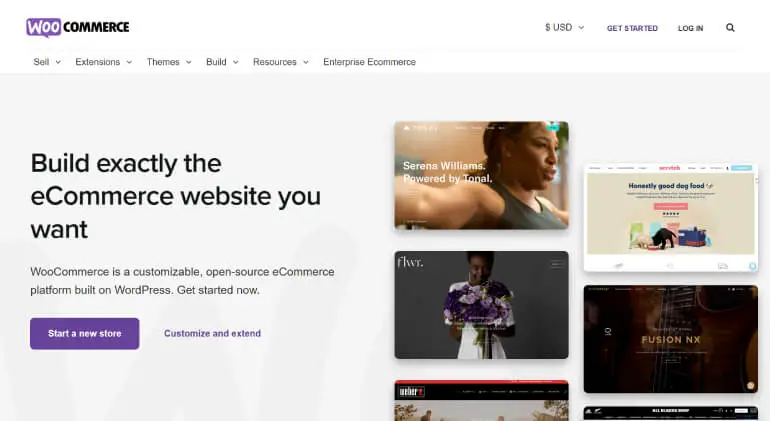Open the Sell menu
Image resolution: width=770 pixels, height=421 pixels.
[47, 62]
